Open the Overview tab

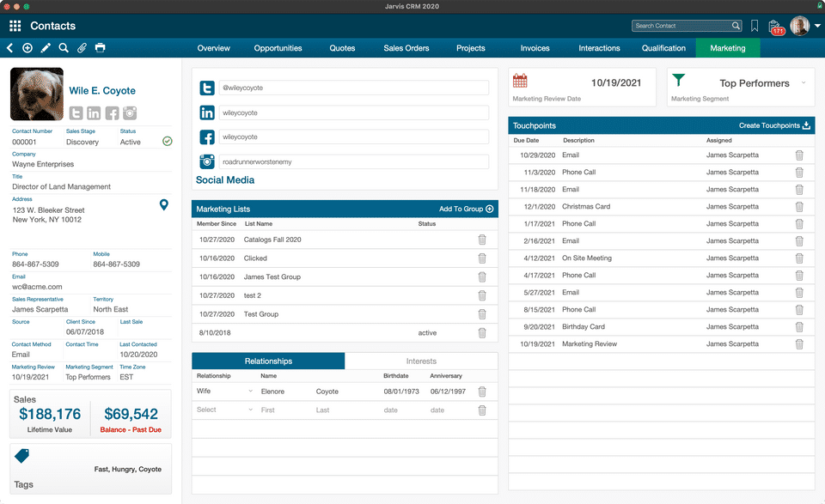tap(214, 48)
